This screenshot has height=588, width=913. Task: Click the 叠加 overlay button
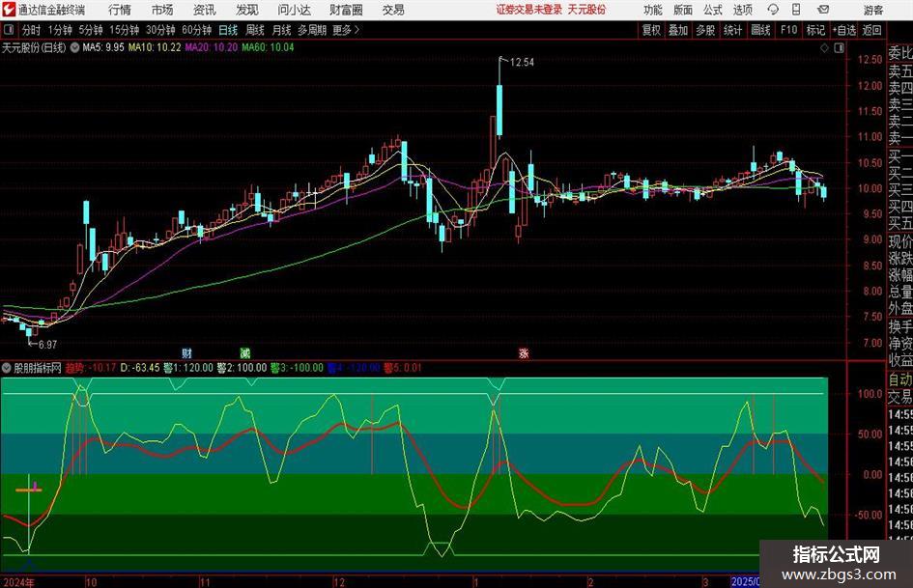(678, 30)
